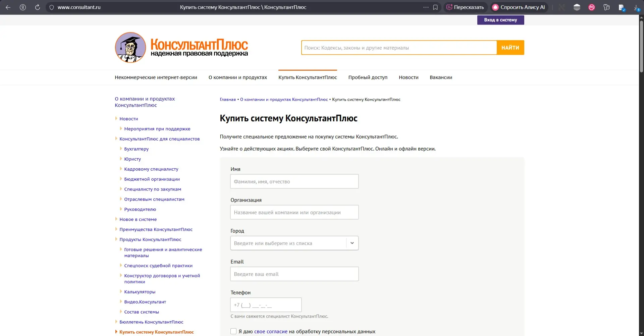Screen dimensions: 644x336
Task: Open the Город combo box
Action: (294, 243)
